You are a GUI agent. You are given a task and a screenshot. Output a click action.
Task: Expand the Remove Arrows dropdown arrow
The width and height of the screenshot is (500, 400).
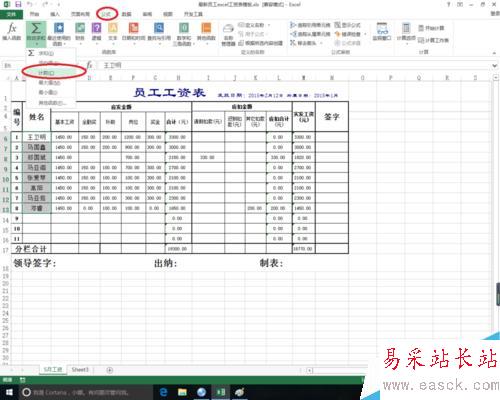point(321,43)
